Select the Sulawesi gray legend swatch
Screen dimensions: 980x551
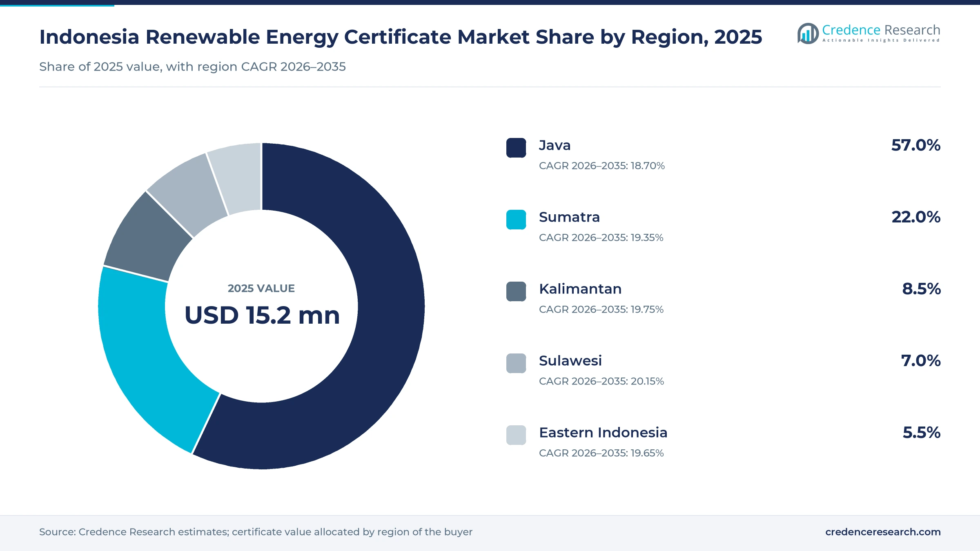click(516, 363)
